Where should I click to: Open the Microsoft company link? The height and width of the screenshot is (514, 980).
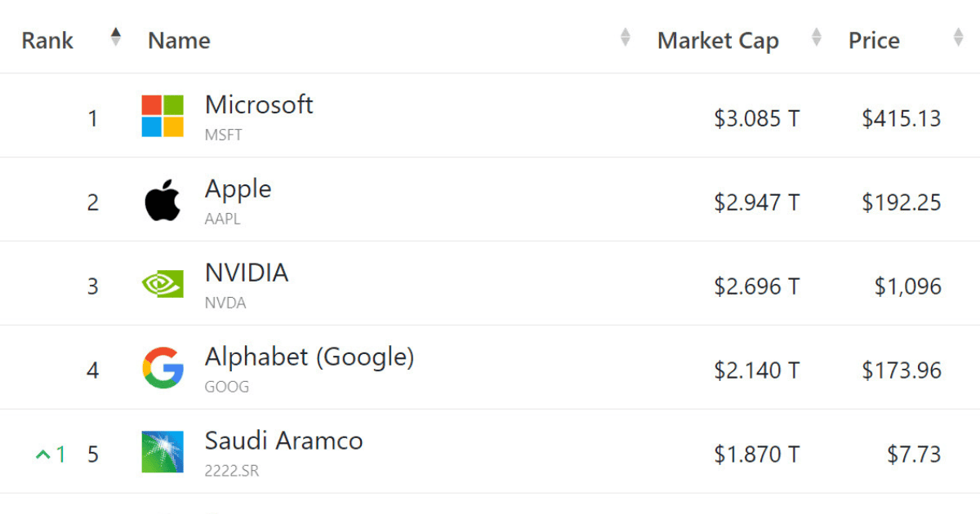pyautogui.click(x=259, y=105)
